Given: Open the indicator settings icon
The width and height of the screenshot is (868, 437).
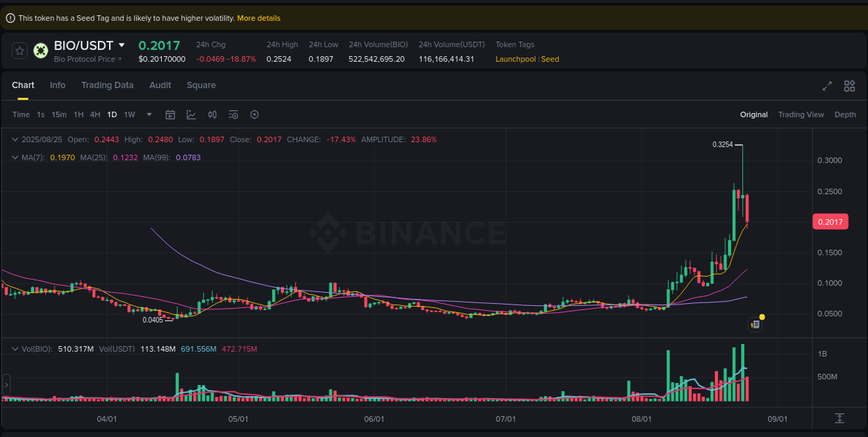Looking at the screenshot, I should (233, 114).
